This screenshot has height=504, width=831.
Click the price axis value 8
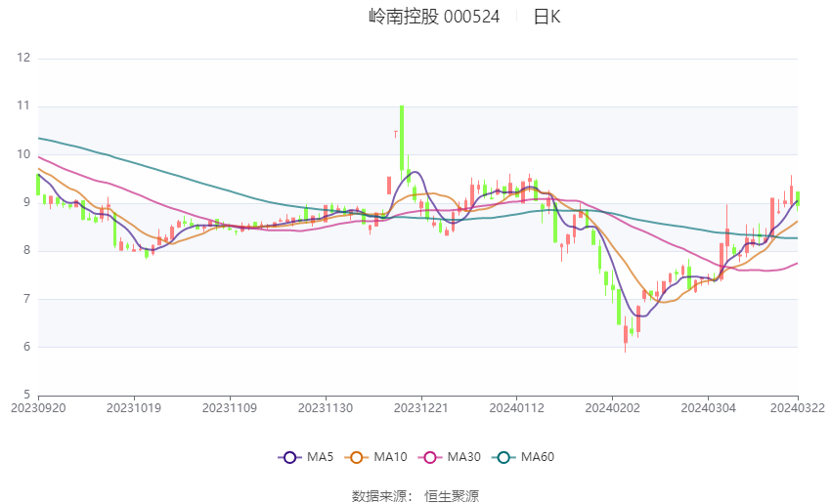(x=26, y=250)
